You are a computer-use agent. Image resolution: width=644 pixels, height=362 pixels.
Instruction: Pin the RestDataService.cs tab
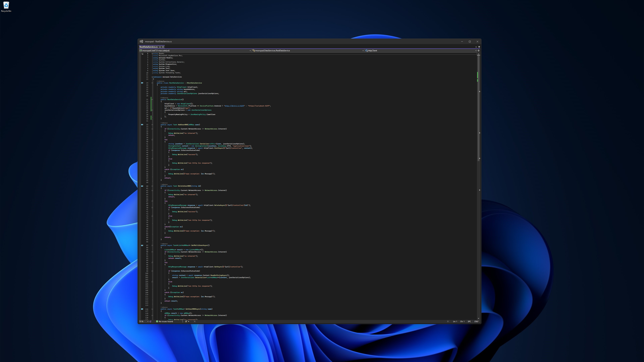point(160,47)
